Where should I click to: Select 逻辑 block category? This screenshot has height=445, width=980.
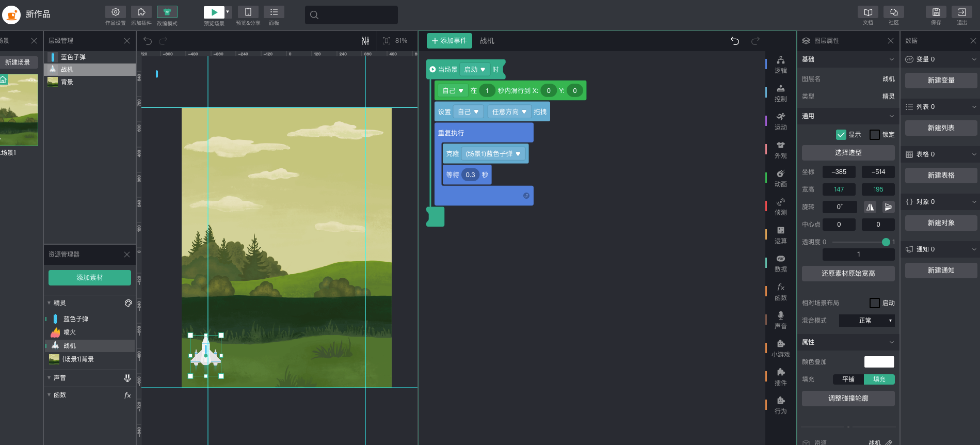(781, 65)
